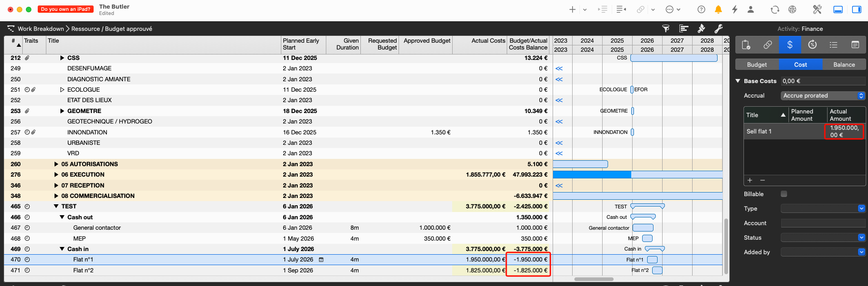Collapse the TEST group row
The image size is (868, 286).
(56, 207)
